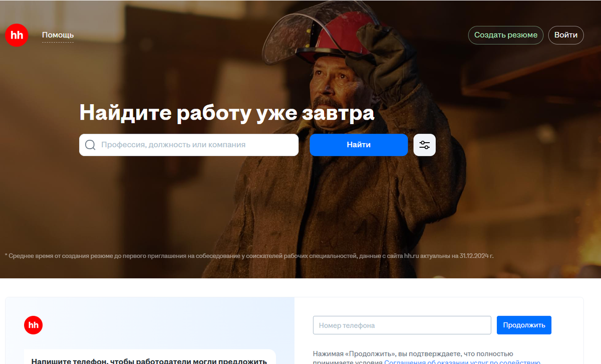Screen dimensions: 601x364
Task: Click the Создать резюме button
Action: [x=506, y=35]
